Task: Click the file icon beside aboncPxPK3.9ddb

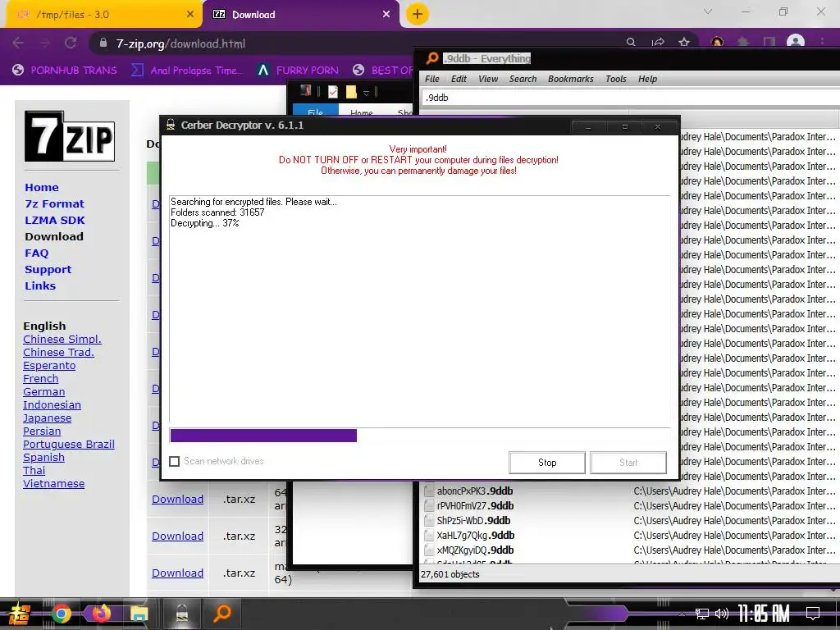Action: click(429, 491)
